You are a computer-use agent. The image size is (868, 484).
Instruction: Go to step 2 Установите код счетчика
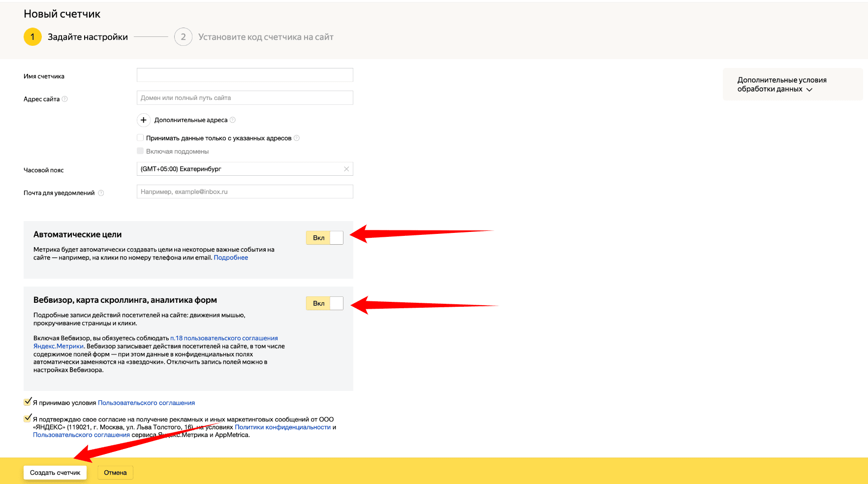(x=183, y=37)
